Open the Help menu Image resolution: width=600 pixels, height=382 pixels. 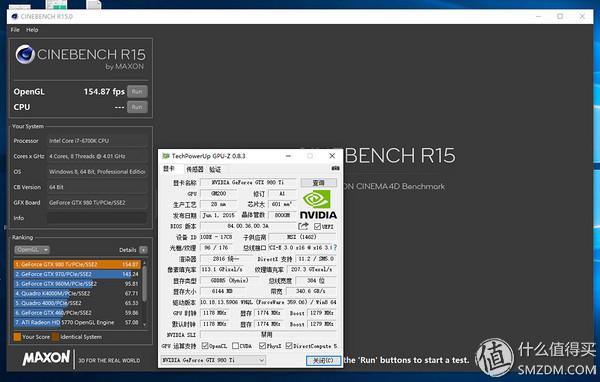coord(32,30)
